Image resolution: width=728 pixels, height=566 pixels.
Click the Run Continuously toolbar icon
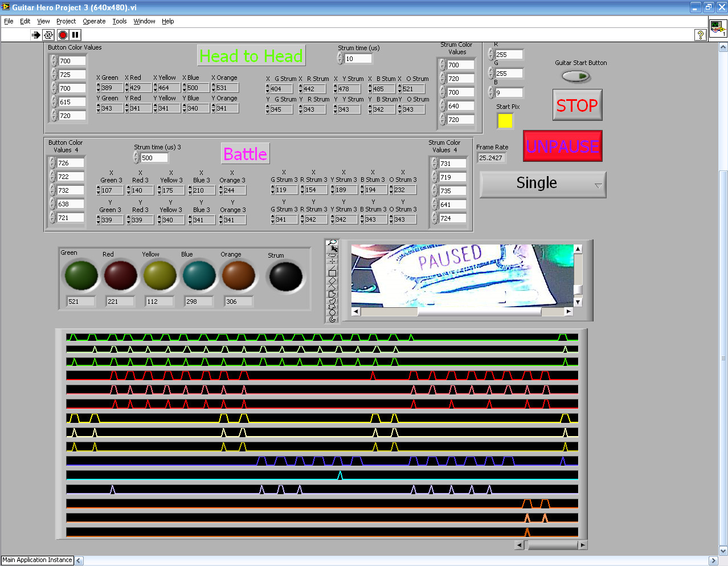(x=48, y=35)
